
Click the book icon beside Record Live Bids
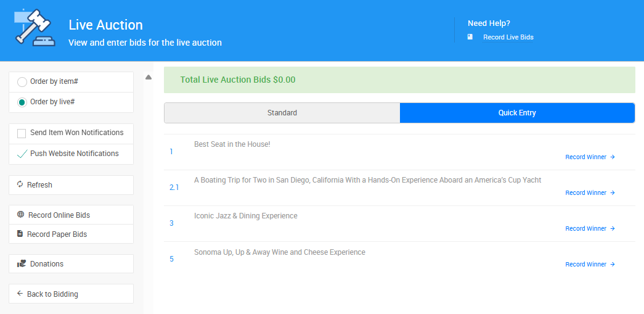coord(470,37)
